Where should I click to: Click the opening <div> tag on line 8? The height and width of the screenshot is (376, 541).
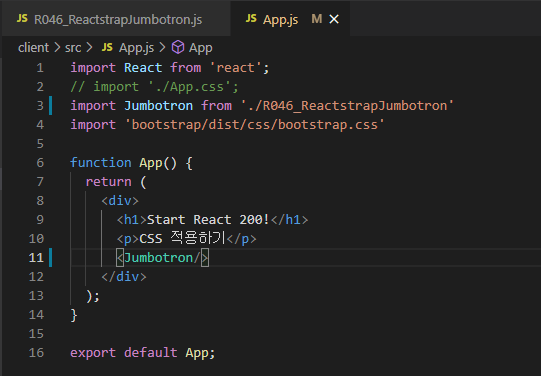pyautogui.click(x=120, y=201)
